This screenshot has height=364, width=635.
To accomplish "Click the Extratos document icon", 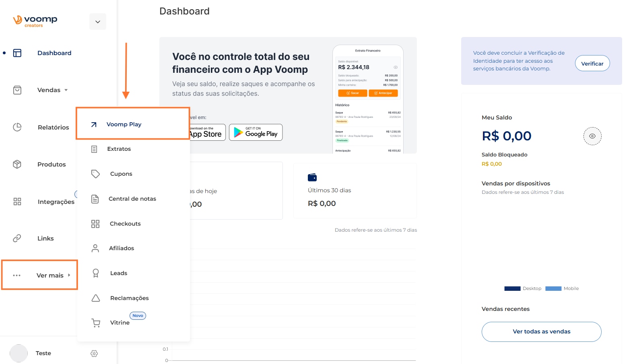I will tap(94, 149).
